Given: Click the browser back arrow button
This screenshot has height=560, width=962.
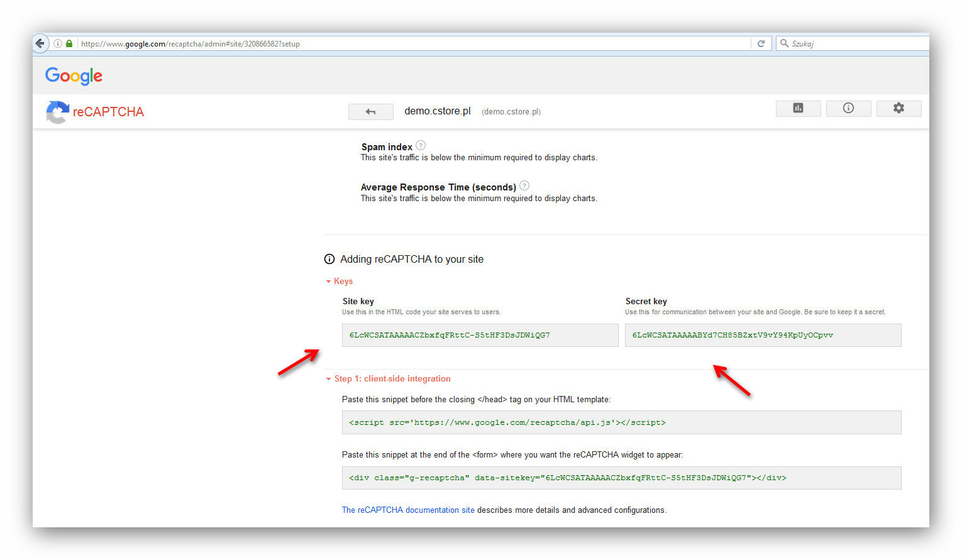Looking at the screenshot, I should coord(40,43).
